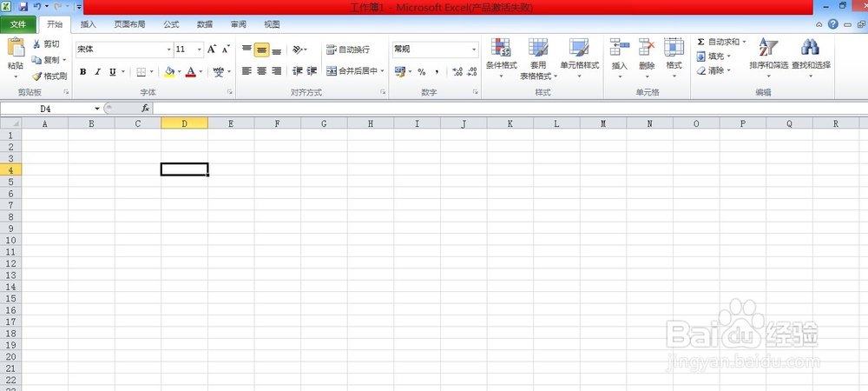
Task: Switch to the View (视图) tab
Action: [272, 24]
